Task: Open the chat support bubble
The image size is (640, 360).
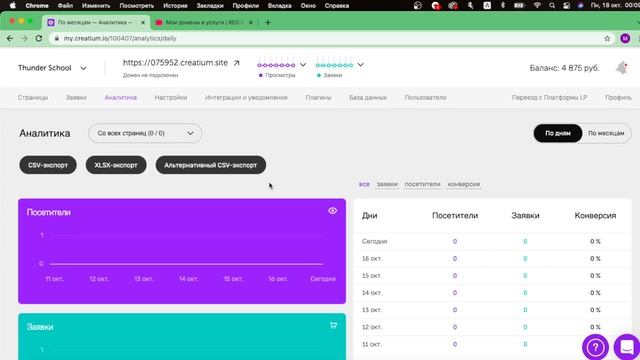Action: 627,347
